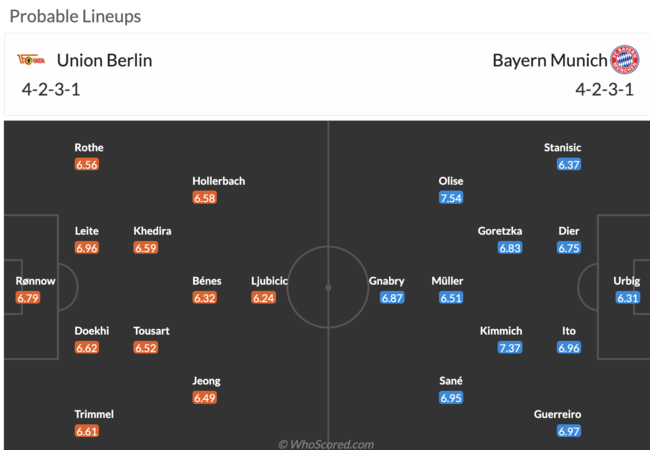The width and height of the screenshot is (650, 450).
Task: Click Olise's 7.54 rating badge
Action: click(451, 198)
